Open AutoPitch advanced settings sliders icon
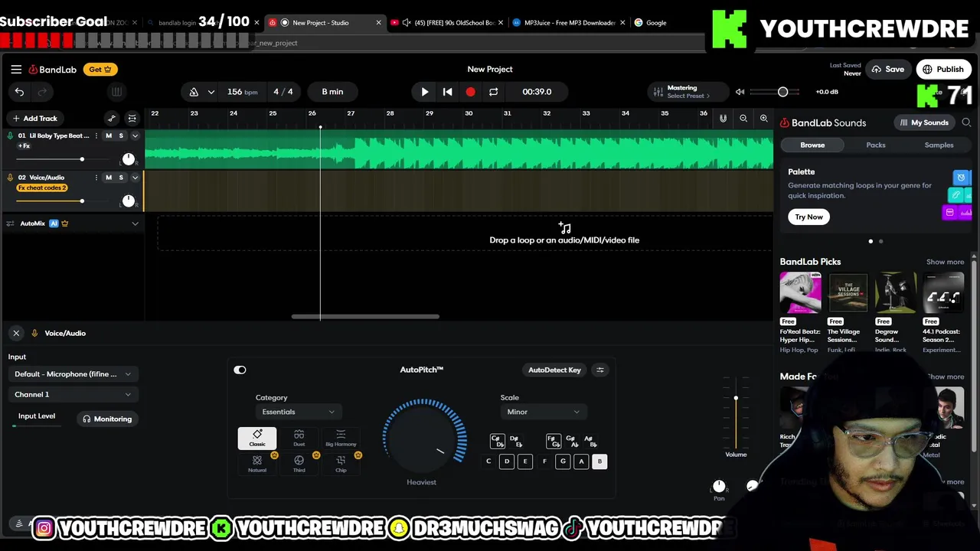Image resolution: width=980 pixels, height=551 pixels. [x=600, y=370]
